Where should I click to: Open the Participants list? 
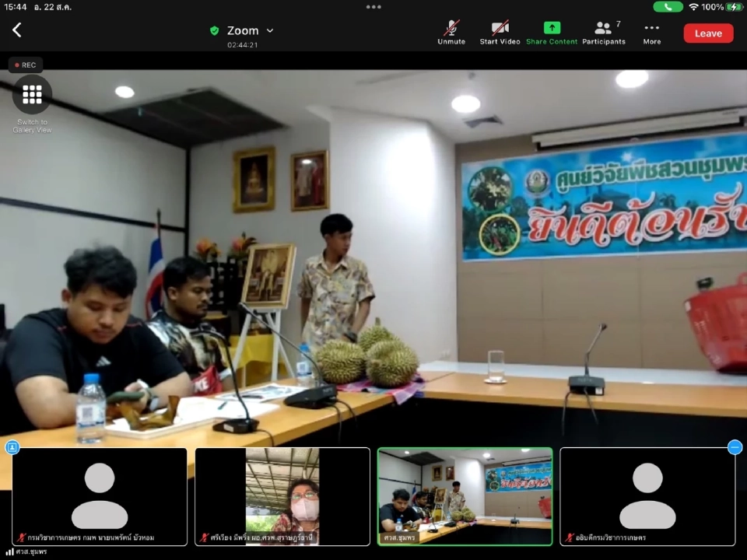pyautogui.click(x=603, y=33)
